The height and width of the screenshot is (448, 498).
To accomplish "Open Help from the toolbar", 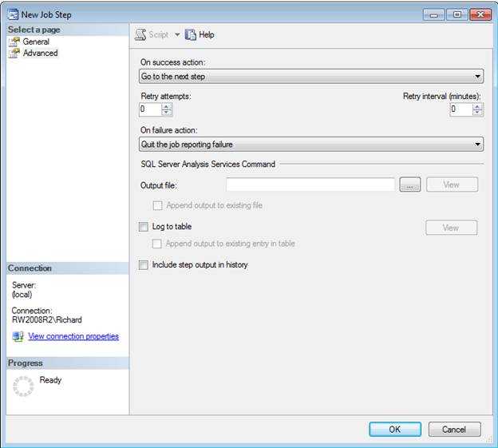I will pyautogui.click(x=206, y=34).
